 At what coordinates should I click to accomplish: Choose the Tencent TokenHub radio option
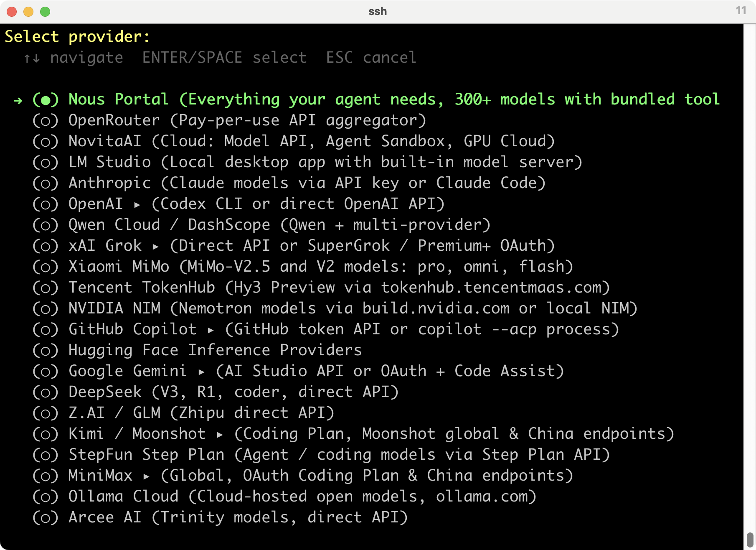(x=46, y=288)
